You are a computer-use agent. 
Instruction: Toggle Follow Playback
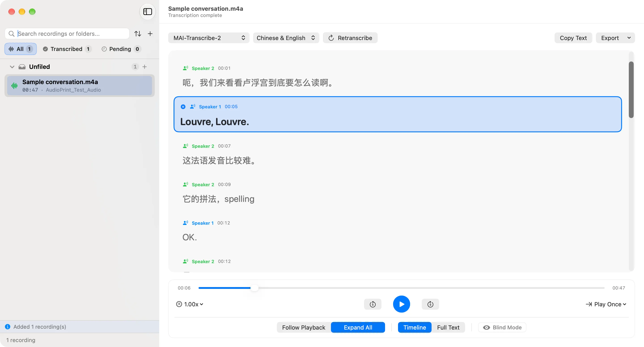[303, 327]
